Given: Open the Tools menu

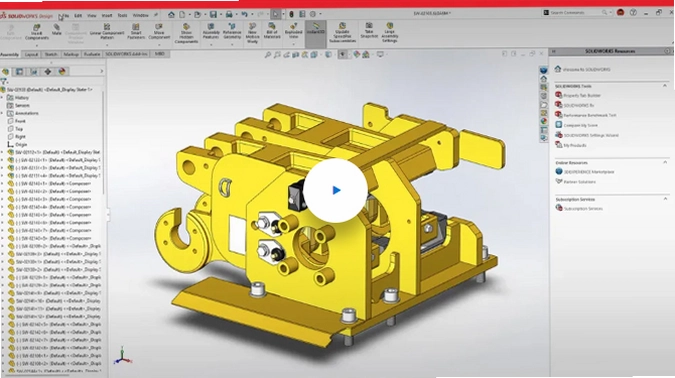Looking at the screenshot, I should pos(122,15).
